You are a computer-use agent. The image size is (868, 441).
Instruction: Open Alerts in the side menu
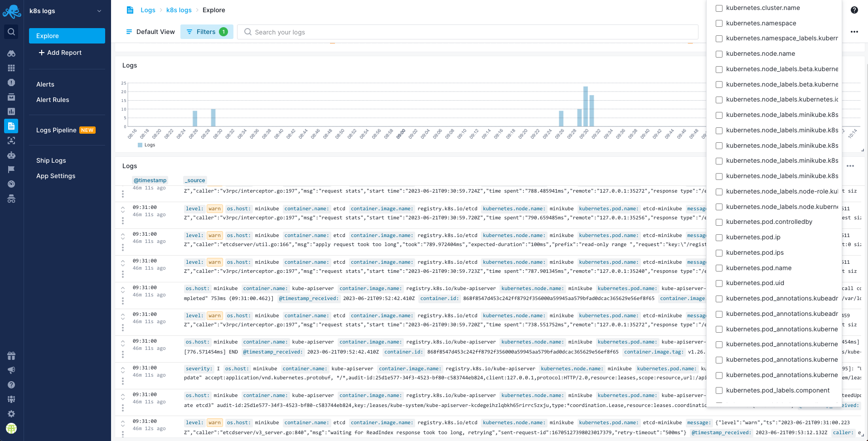[x=45, y=84]
